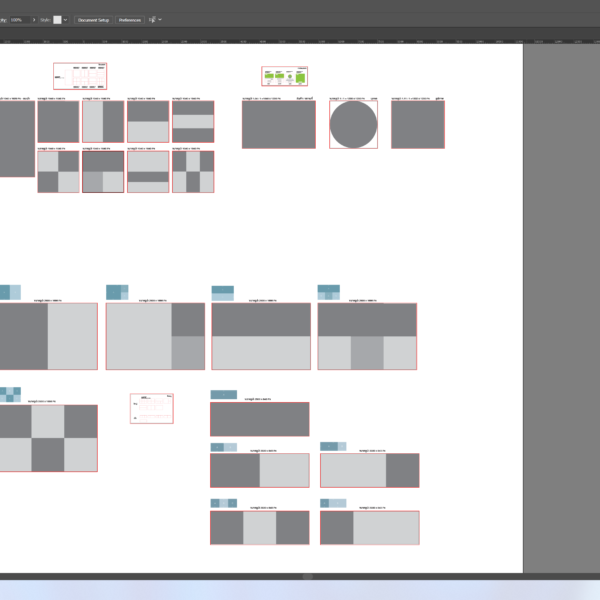
Task: Select the artboard with green boxes
Action: click(x=284, y=76)
